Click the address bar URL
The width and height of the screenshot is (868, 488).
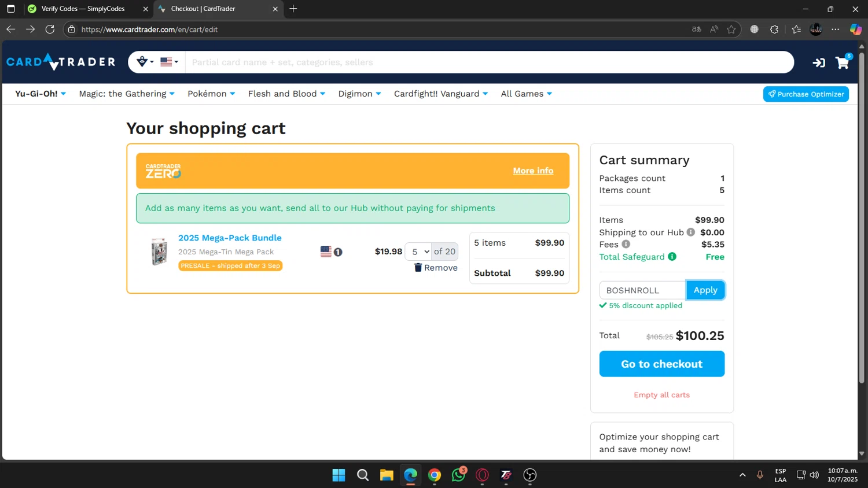tap(149, 29)
